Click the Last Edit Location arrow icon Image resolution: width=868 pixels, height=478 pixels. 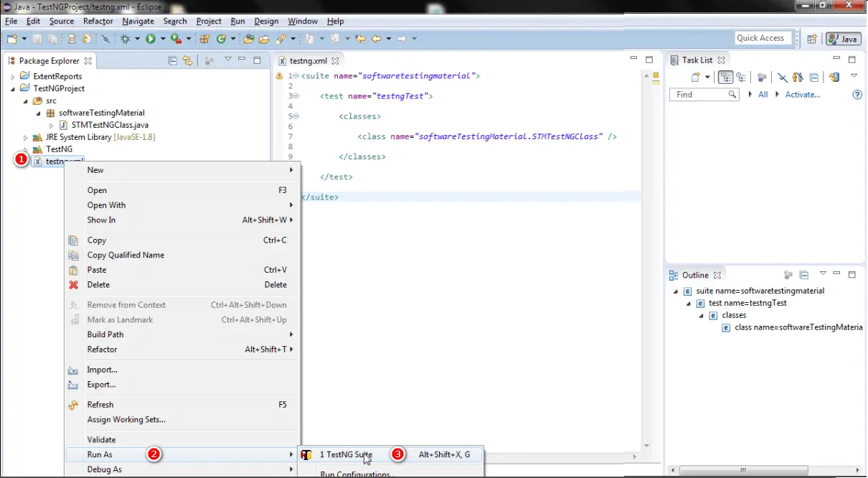click(360, 39)
